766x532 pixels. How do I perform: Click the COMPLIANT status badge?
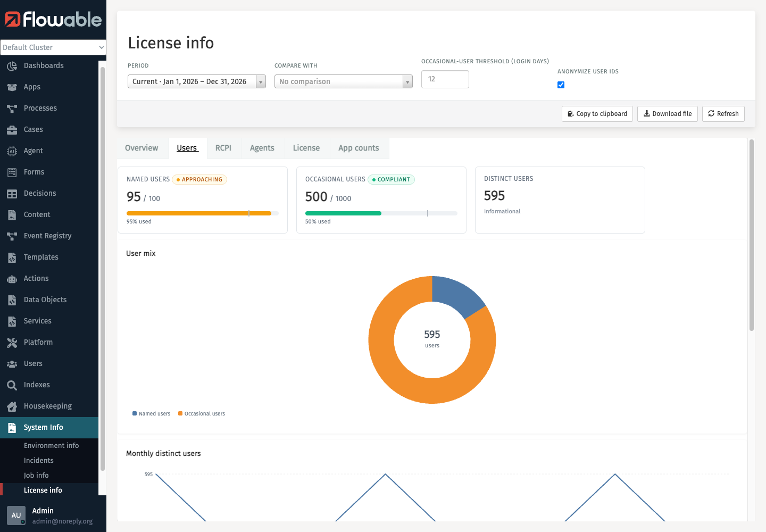tap(391, 180)
